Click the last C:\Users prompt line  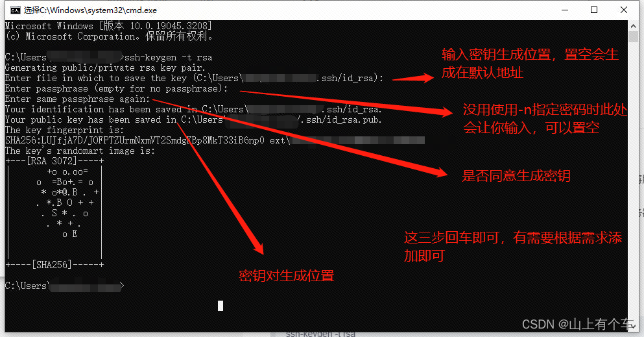[64, 286]
